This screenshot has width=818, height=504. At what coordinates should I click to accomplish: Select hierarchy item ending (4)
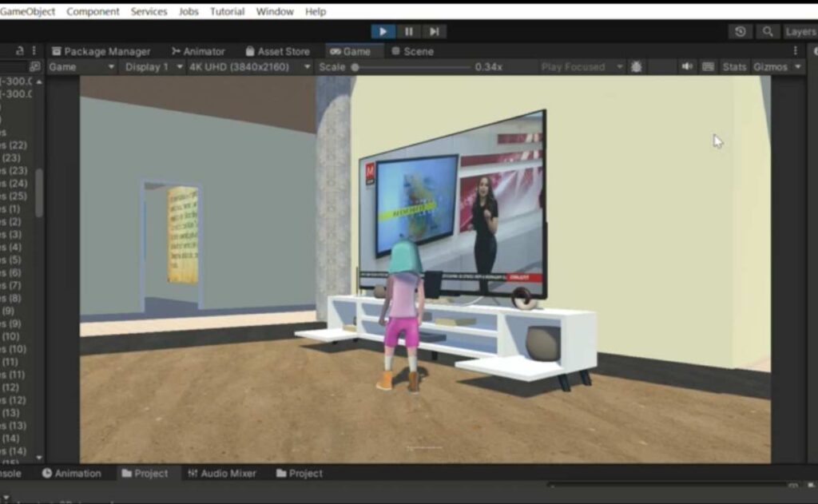tap(11, 247)
